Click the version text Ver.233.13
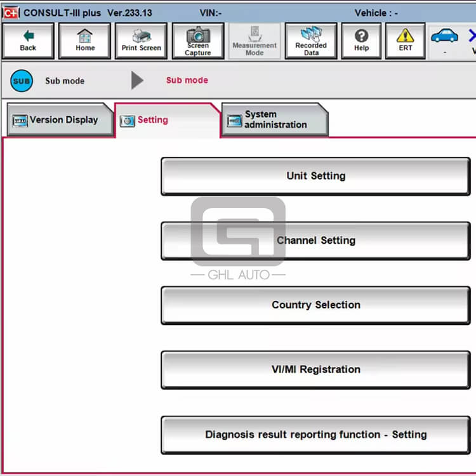 pos(129,13)
